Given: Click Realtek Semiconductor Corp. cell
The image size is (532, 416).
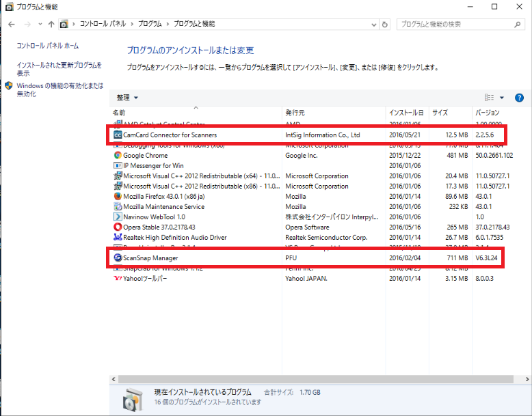Looking at the screenshot, I should 326,237.
